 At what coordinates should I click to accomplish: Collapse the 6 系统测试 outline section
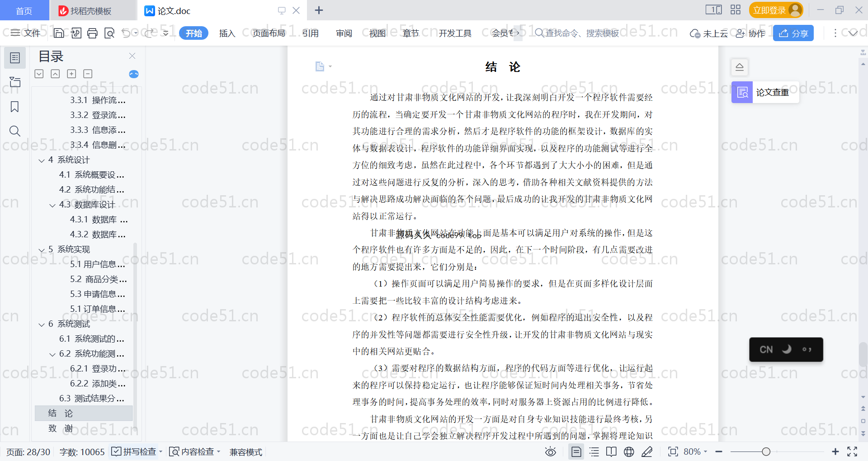(x=42, y=325)
